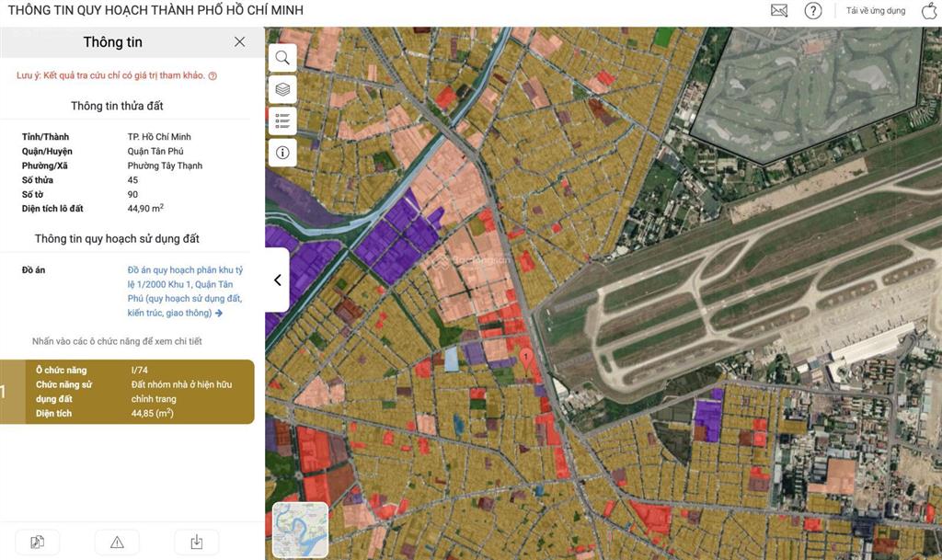The image size is (942, 560).
Task: Click the download icon at panel bottom
Action: pyautogui.click(x=197, y=543)
